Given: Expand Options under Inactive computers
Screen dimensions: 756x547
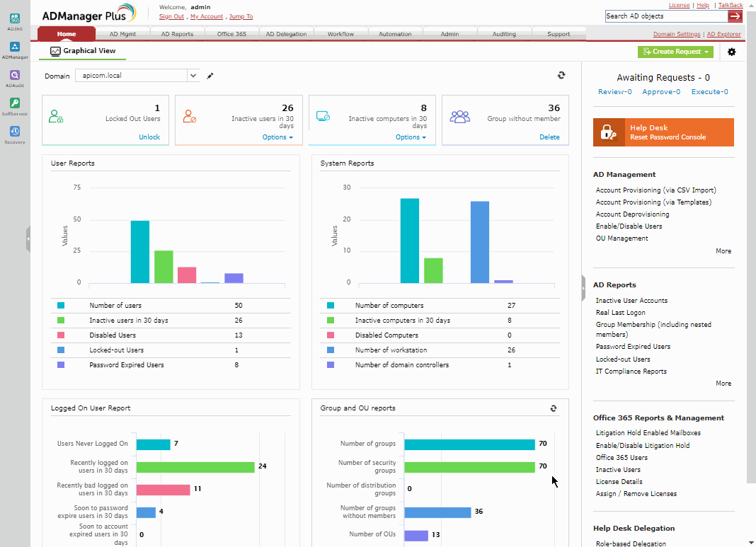Looking at the screenshot, I should click(411, 137).
